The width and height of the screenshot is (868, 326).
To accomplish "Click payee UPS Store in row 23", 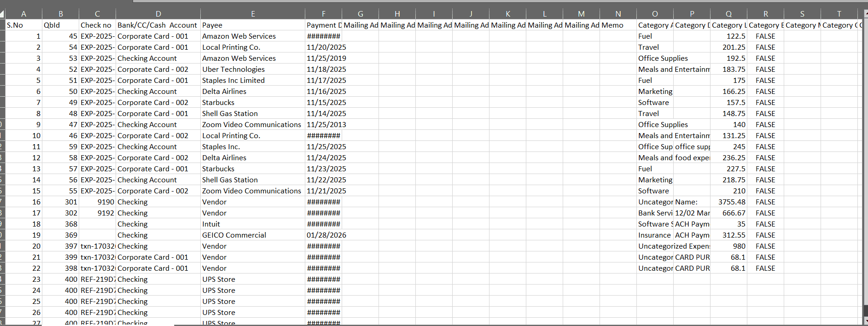I will [x=253, y=279].
